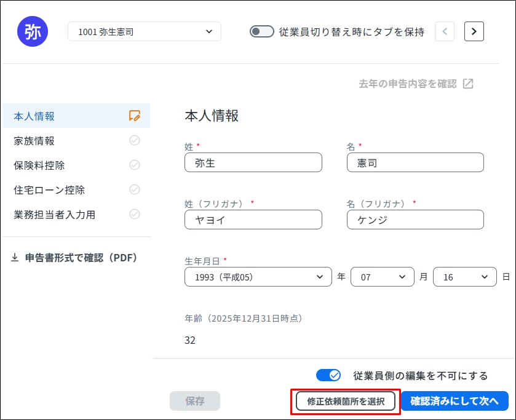Viewport: 516px width, 420px height.
Task: Click the check circle icon beside 保険料控除
Action: point(135,165)
